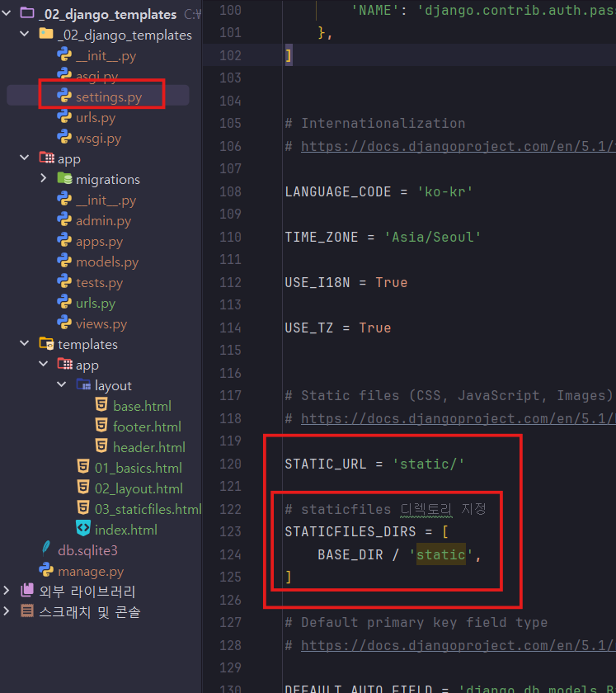This screenshot has width=616, height=693.
Task: Click the HTML5 icon beside 02_layout.html
Action: 83,487
